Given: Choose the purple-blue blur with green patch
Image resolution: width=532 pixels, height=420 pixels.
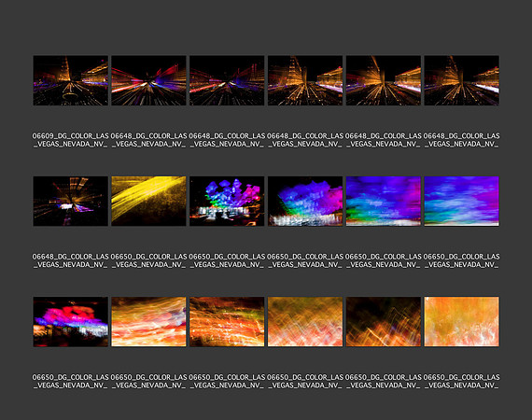Looking at the screenshot, I should (384, 202).
